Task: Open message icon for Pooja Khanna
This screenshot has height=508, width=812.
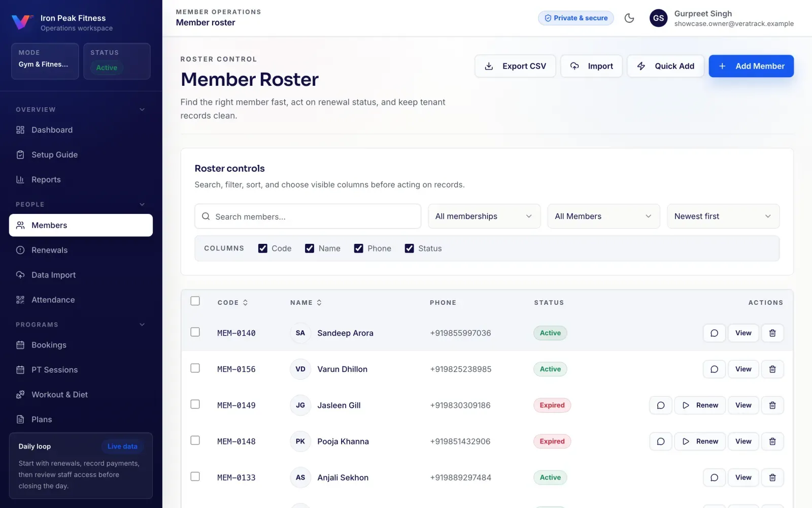Action: [x=661, y=441]
